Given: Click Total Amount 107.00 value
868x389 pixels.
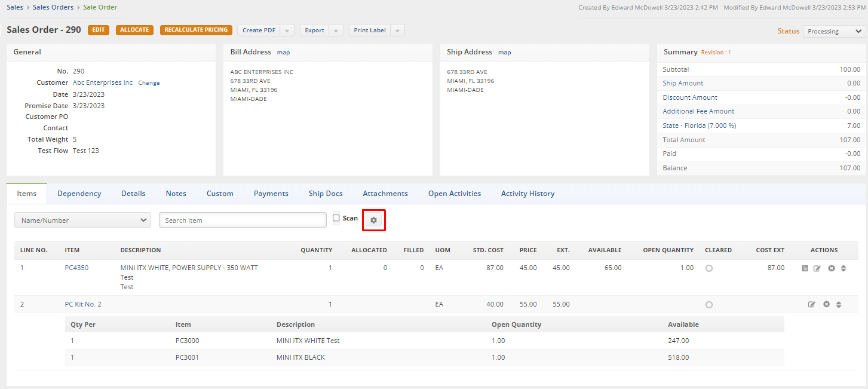Looking at the screenshot, I should [850, 140].
